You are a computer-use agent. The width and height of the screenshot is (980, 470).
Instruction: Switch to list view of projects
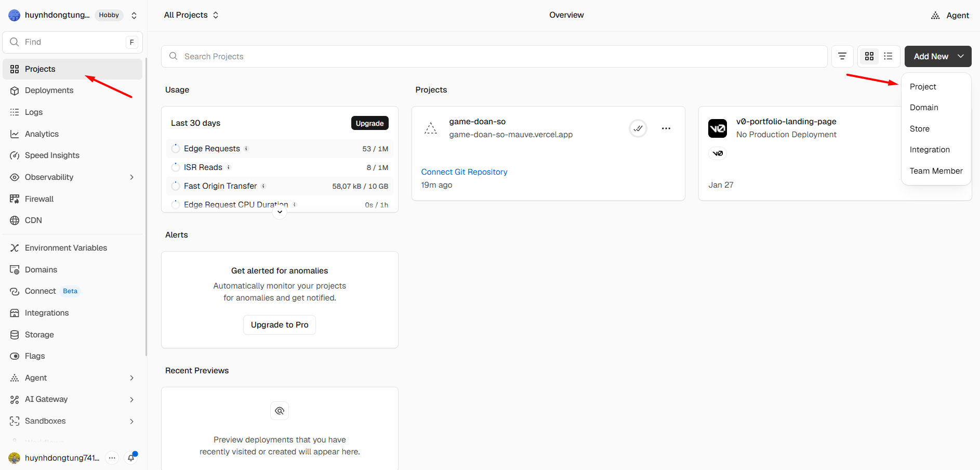click(x=888, y=56)
